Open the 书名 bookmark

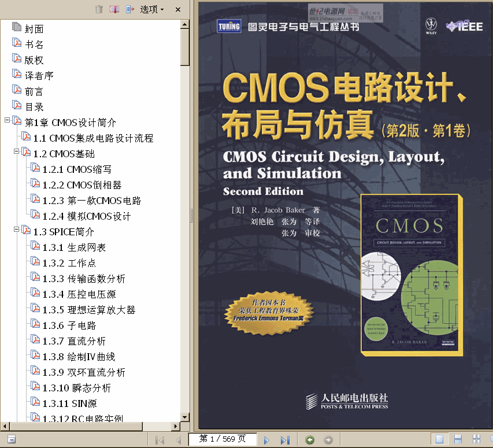point(34,45)
